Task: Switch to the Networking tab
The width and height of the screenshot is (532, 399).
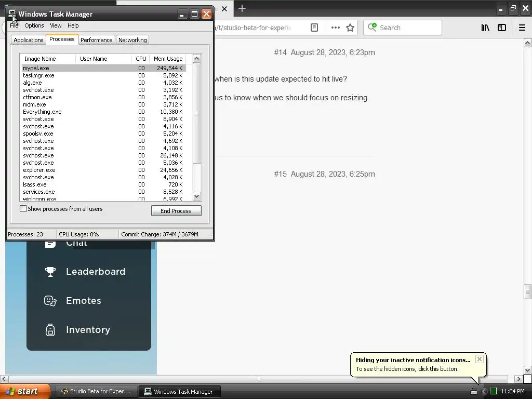Action: coord(132,39)
